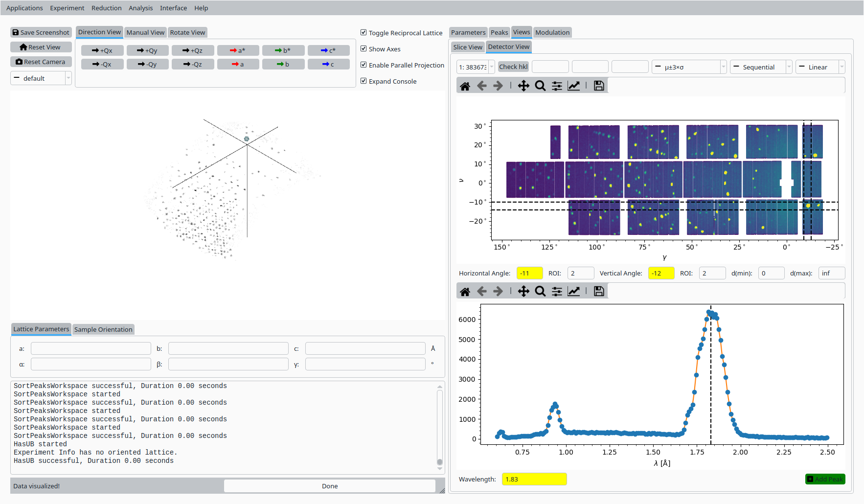This screenshot has height=504, width=864.
Task: Click the home icon in detector view toolbar
Action: point(465,86)
